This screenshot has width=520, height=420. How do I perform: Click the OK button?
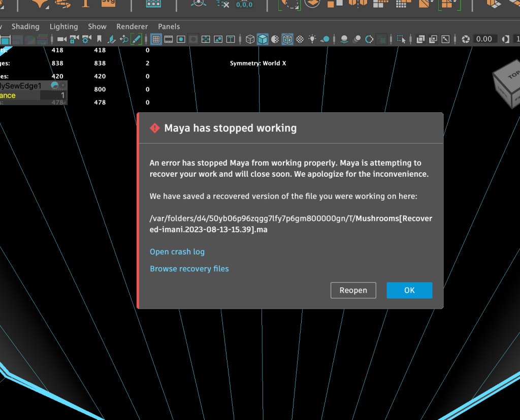point(409,290)
